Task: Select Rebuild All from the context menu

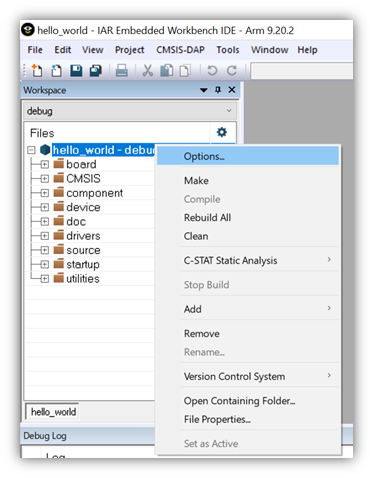Action: coord(248,218)
